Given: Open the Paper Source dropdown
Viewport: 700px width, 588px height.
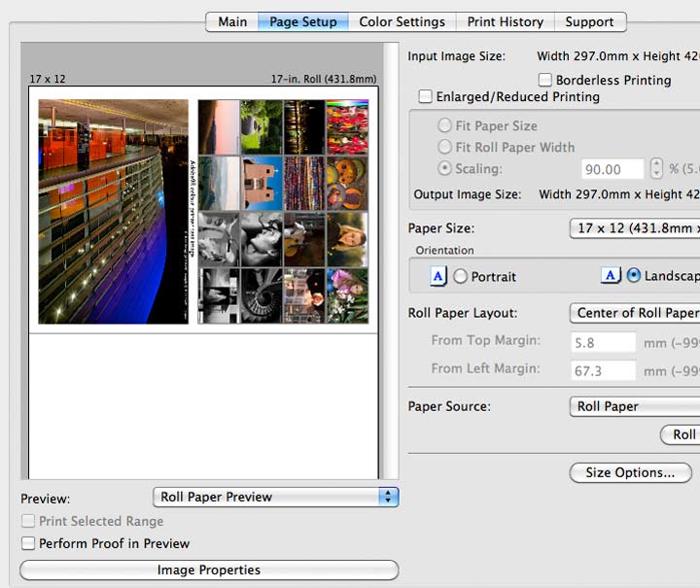Looking at the screenshot, I should click(635, 407).
